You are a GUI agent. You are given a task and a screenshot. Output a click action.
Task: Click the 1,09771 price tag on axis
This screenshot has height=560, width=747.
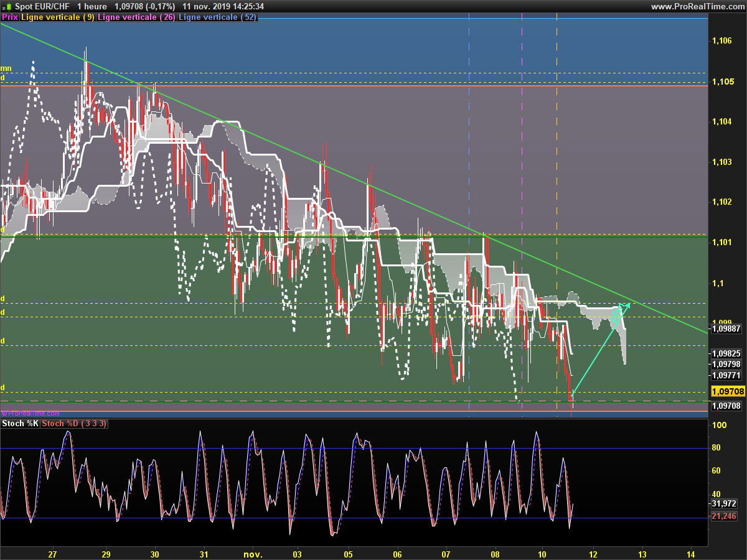click(x=725, y=375)
